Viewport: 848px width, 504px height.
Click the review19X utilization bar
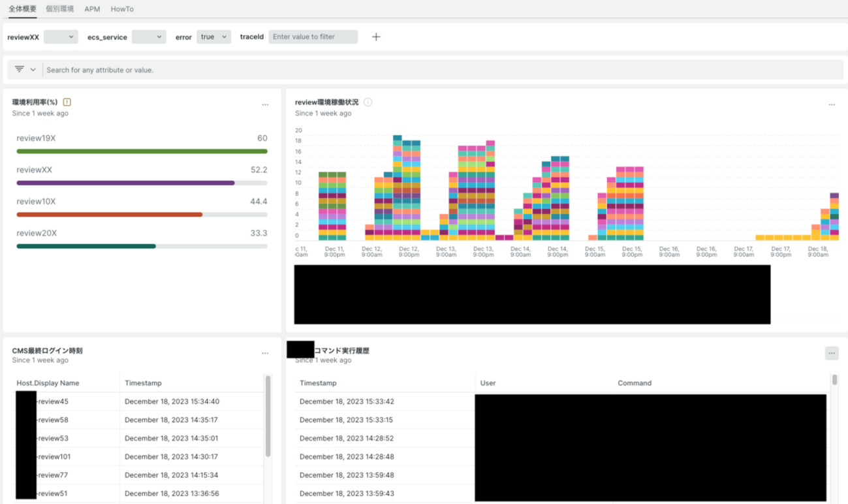point(142,151)
